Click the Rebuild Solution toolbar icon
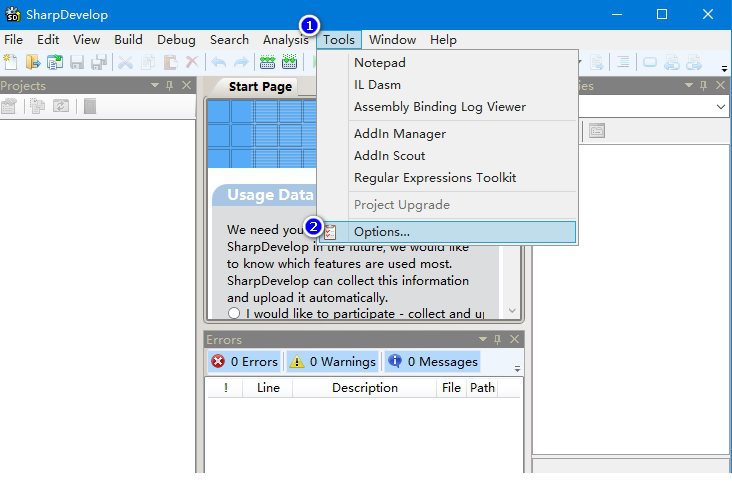 [x=289, y=62]
